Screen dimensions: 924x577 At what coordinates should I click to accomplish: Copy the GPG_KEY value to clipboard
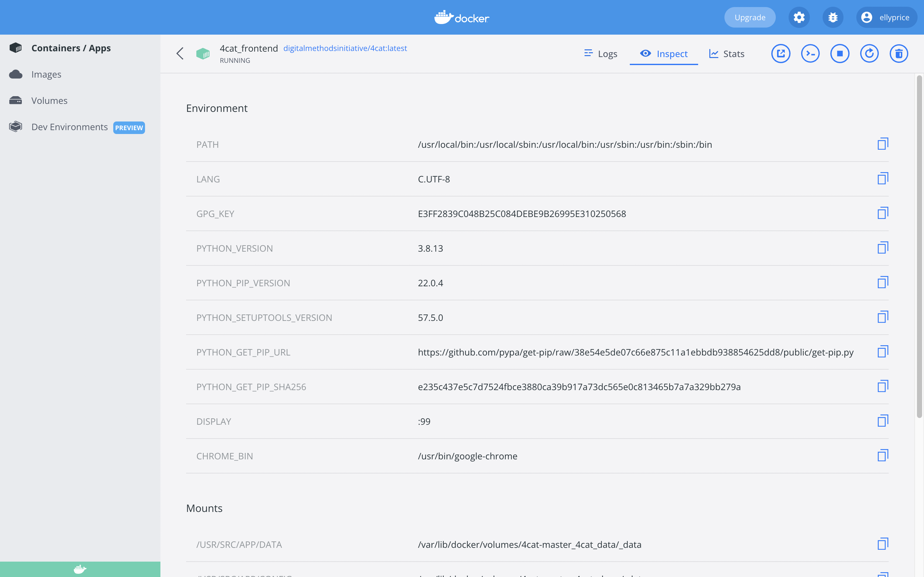pos(882,213)
